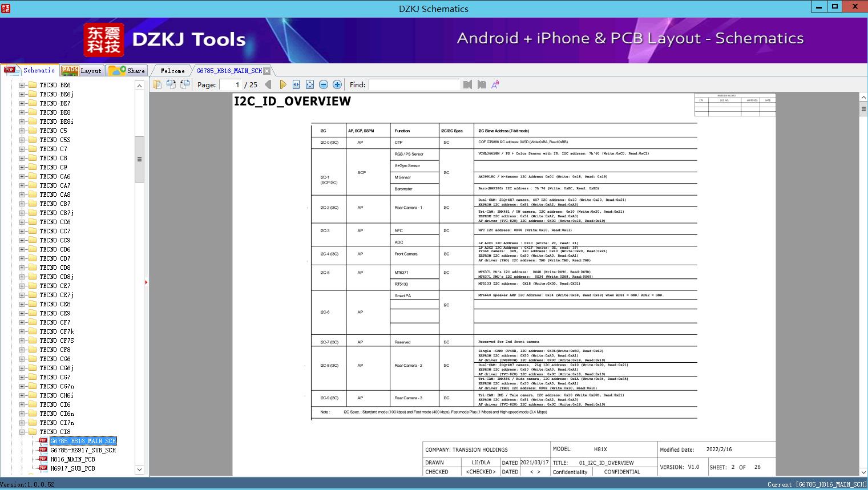This screenshot has width=868, height=490.
Task: Zoom out with the minus icon
Action: click(x=324, y=84)
